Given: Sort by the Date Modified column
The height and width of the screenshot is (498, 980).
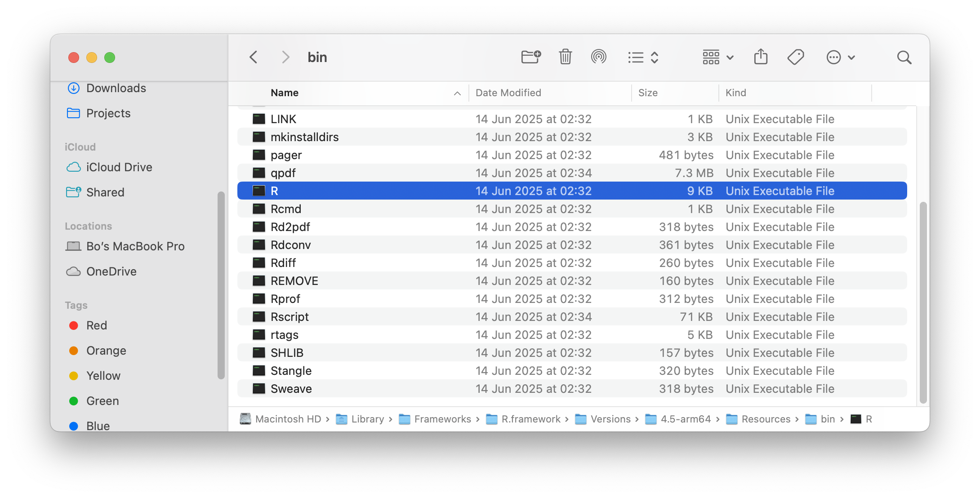Looking at the screenshot, I should click(508, 93).
